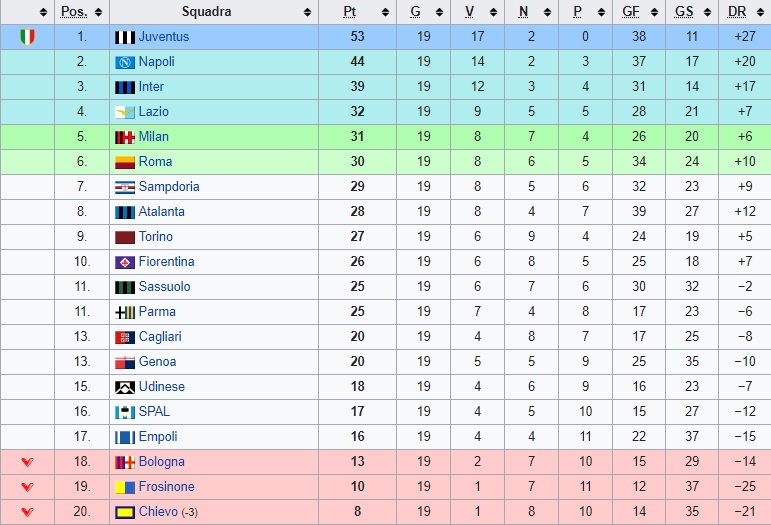Open the Atalanta team link
Screen dimensions: 771x525
[x=161, y=211]
